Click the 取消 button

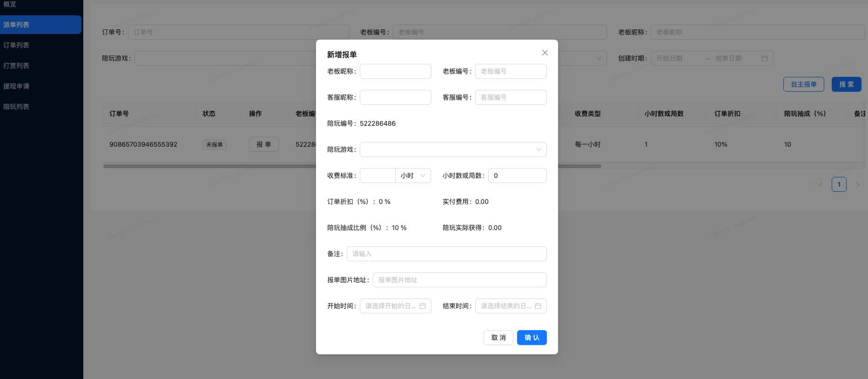click(498, 338)
